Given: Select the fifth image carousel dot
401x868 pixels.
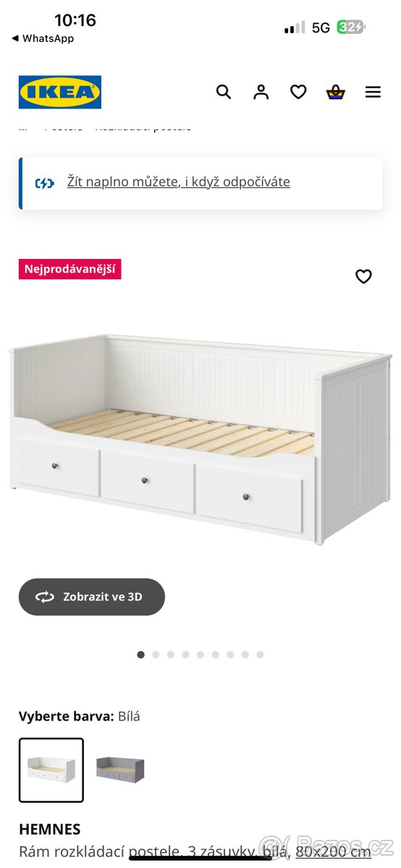Looking at the screenshot, I should (x=200, y=655).
